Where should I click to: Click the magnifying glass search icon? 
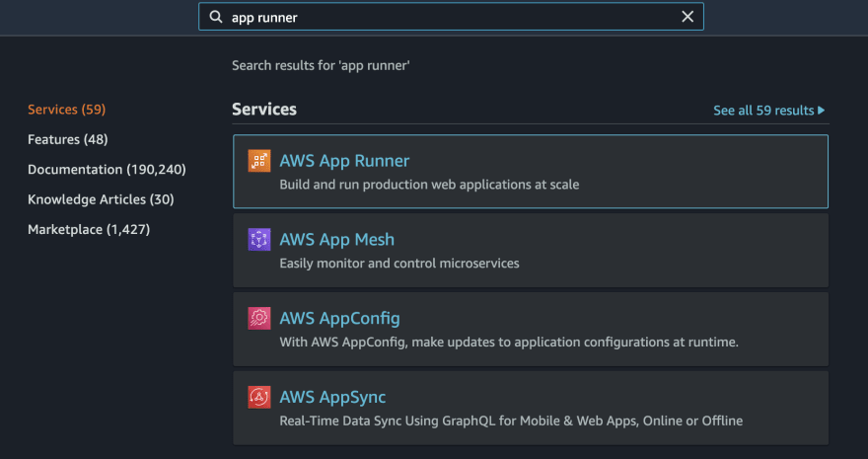[x=216, y=17]
